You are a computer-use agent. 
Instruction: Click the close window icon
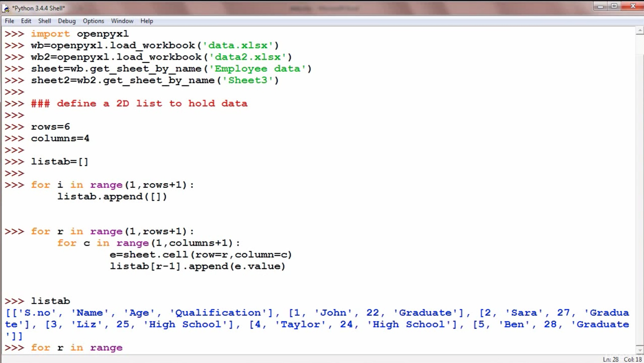coord(635,6)
